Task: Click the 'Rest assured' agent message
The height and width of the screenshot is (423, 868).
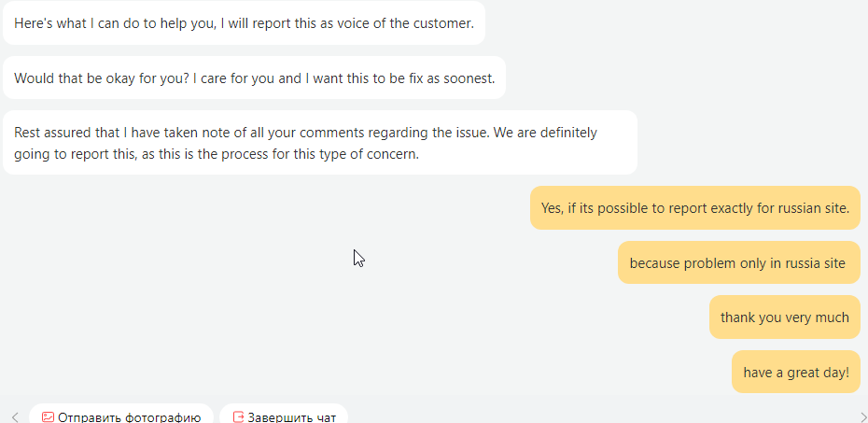Action: click(320, 143)
